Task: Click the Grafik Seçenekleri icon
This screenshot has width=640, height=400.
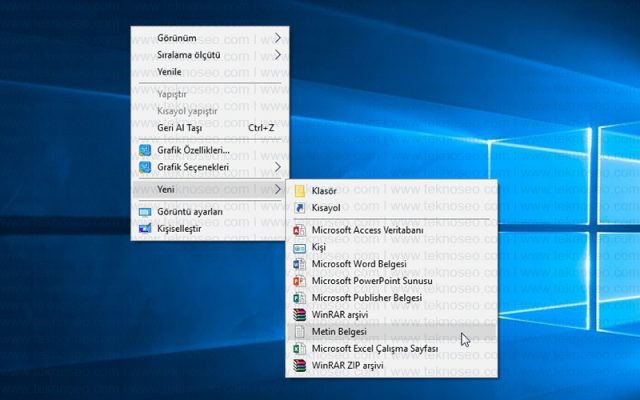Action: [145, 167]
